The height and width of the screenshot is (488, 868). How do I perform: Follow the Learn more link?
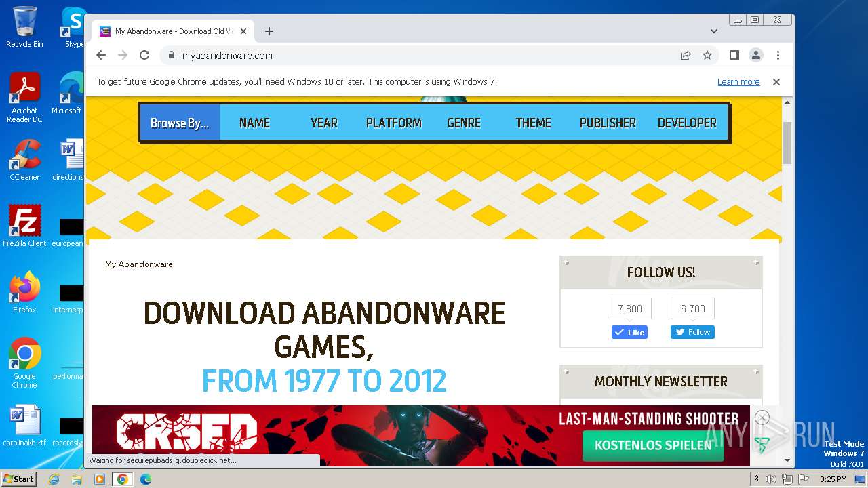(738, 81)
